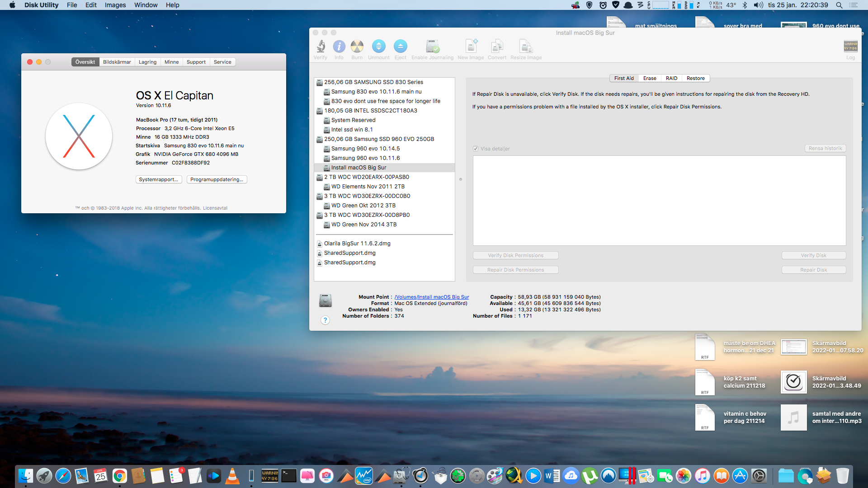Image resolution: width=868 pixels, height=488 pixels.
Task: Open the Edit menu
Action: coord(91,5)
